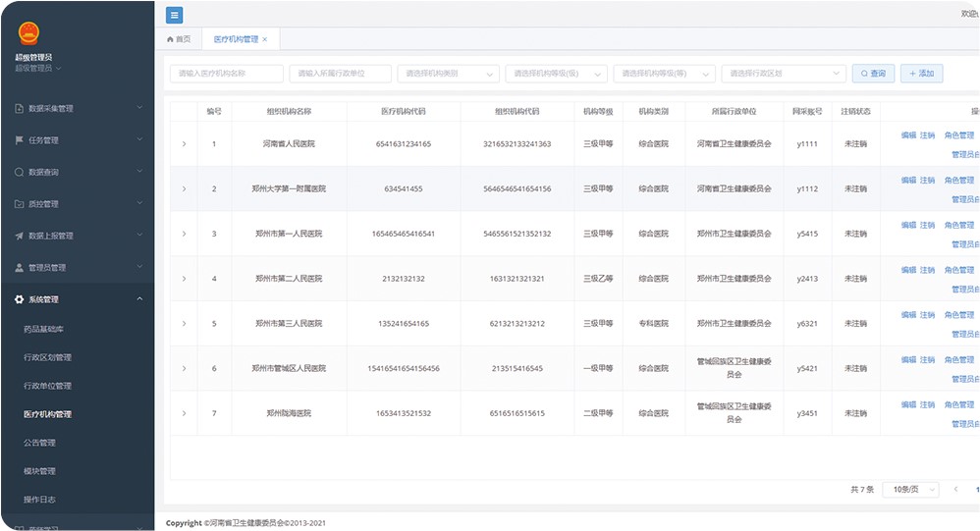Click the code cell 6541631234165

click(x=404, y=143)
